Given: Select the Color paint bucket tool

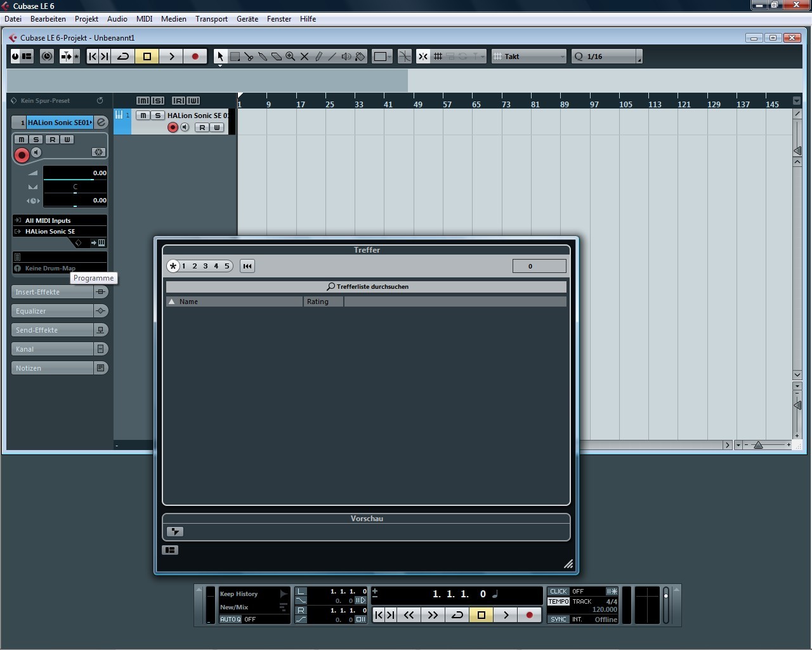Looking at the screenshot, I should point(360,56).
